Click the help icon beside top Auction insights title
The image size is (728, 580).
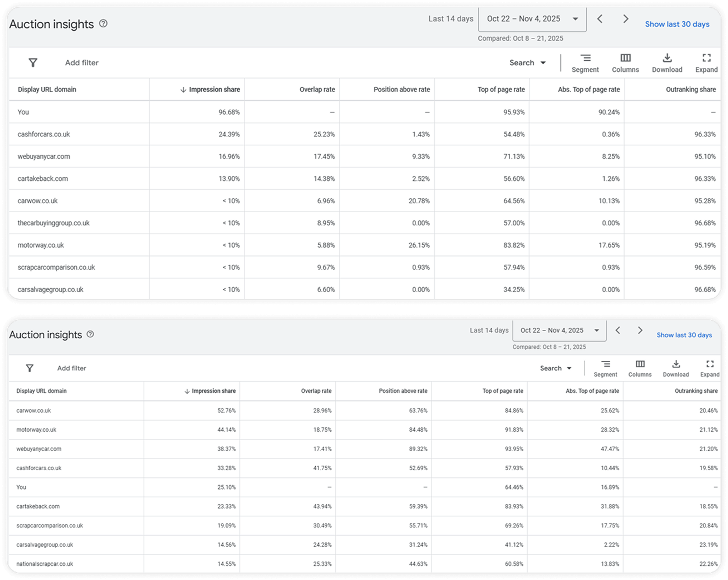pos(103,24)
